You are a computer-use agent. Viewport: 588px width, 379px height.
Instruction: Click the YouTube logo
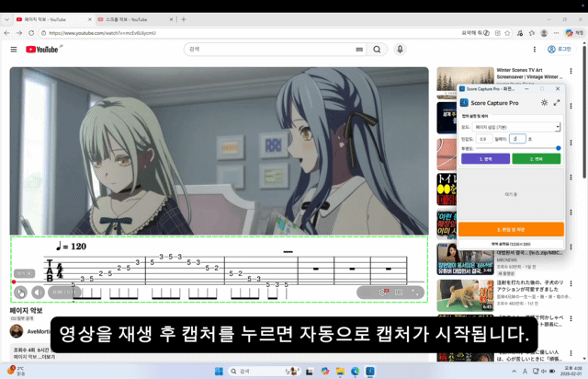42,49
